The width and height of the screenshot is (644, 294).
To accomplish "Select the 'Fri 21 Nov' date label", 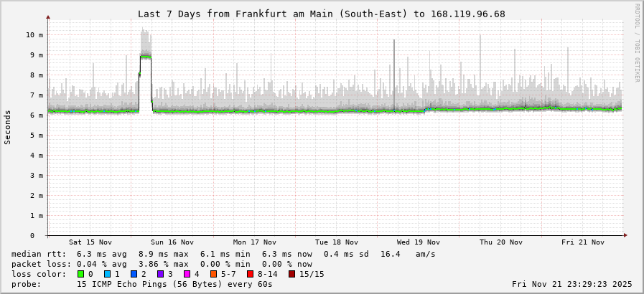I will click(x=583, y=242).
